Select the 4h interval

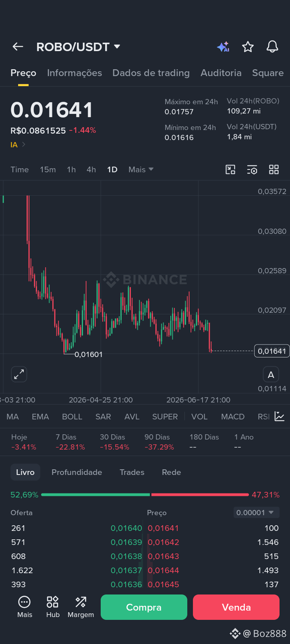[x=91, y=169]
